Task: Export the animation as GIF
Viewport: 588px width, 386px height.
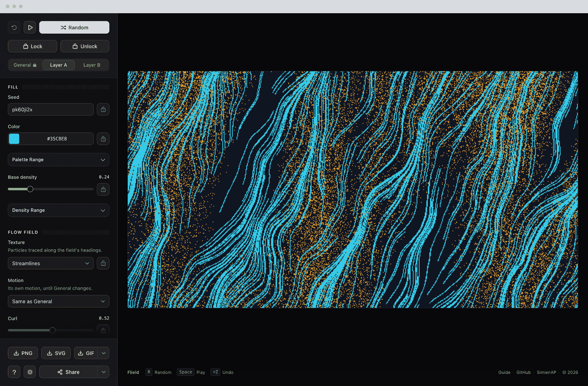Action: point(86,353)
